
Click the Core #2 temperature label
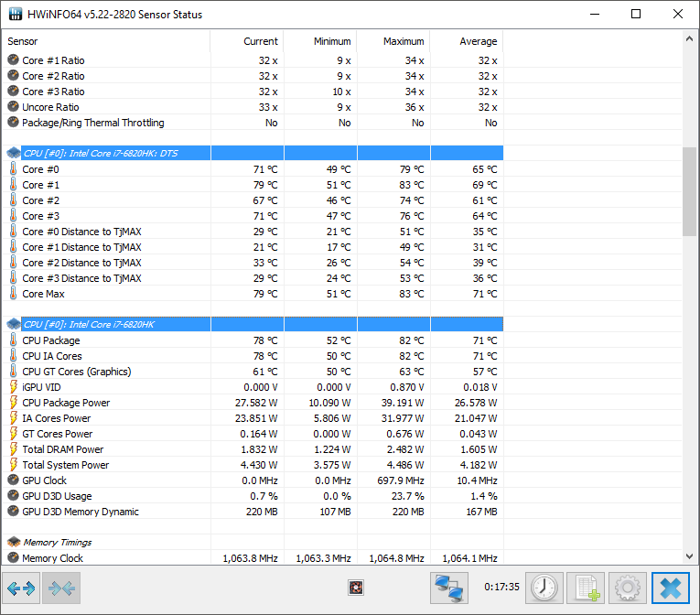point(40,200)
